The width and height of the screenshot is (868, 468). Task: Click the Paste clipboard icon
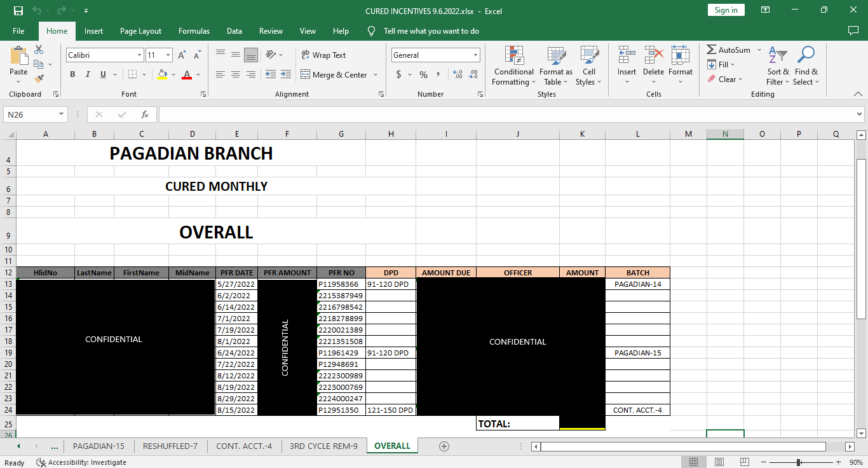pyautogui.click(x=18, y=56)
